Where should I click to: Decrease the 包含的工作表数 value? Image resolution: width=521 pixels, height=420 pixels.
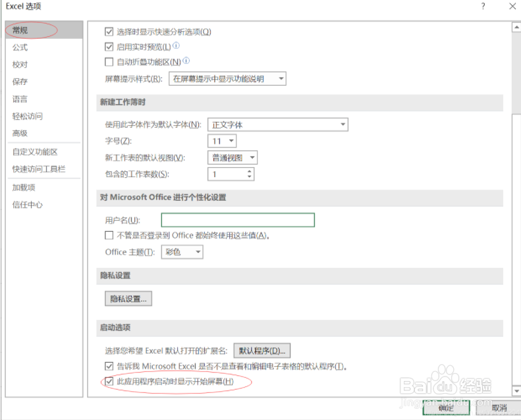[250, 177]
